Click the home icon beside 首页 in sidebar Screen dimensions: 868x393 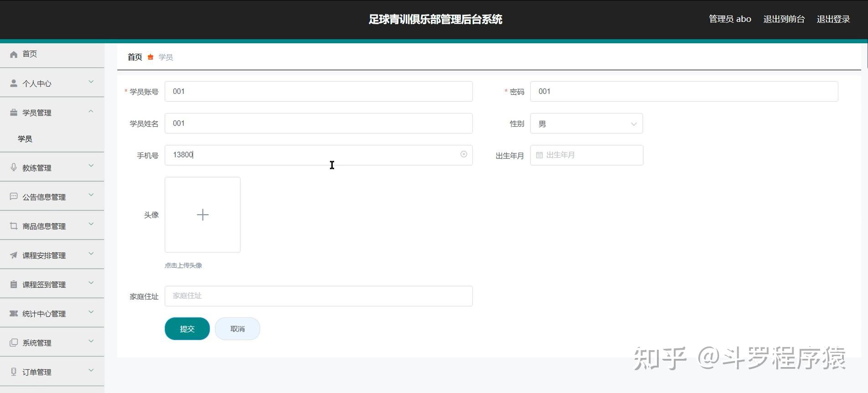pos(14,54)
